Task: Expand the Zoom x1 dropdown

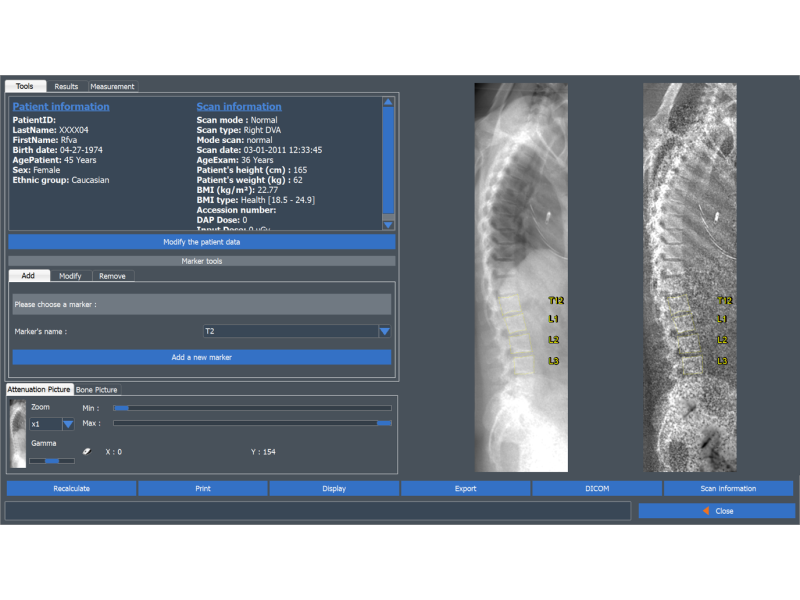Action: (68, 424)
